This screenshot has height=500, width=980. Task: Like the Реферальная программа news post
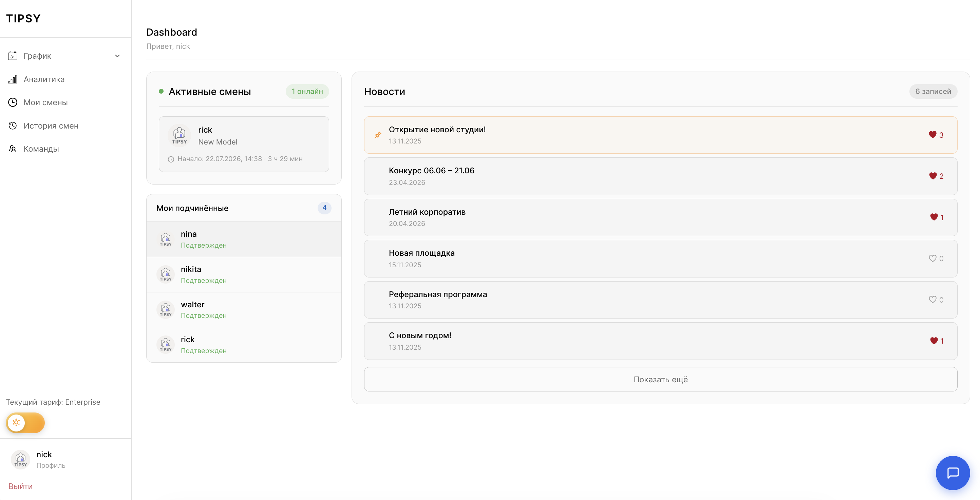[932, 300]
